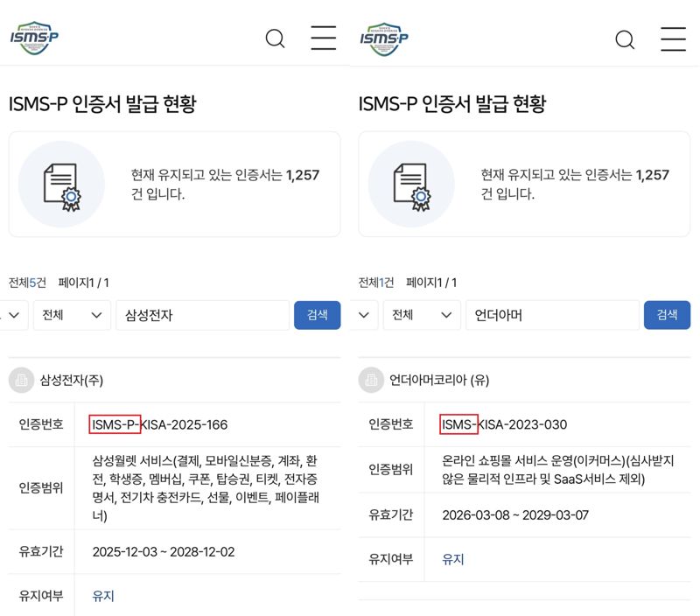Image resolution: width=700 pixels, height=616 pixels.
Task: Open the hamburger menu on the left page
Action: point(323,38)
